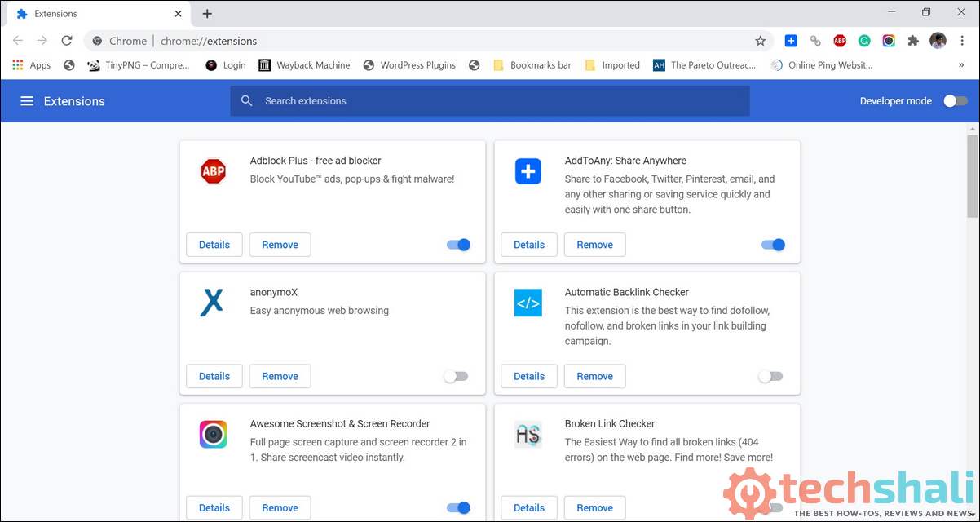Click the Awesome Screenshot card camera logo
The width and height of the screenshot is (980, 522).
tap(213, 434)
